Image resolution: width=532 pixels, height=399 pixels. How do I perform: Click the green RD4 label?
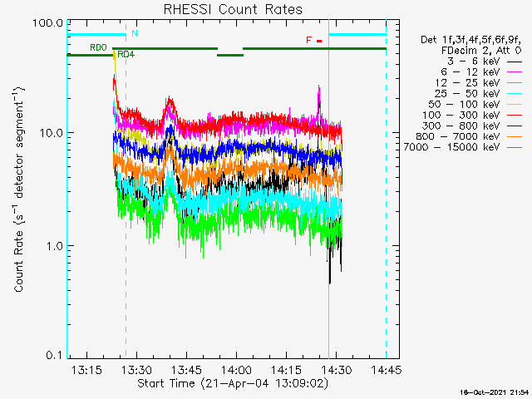coord(126,54)
